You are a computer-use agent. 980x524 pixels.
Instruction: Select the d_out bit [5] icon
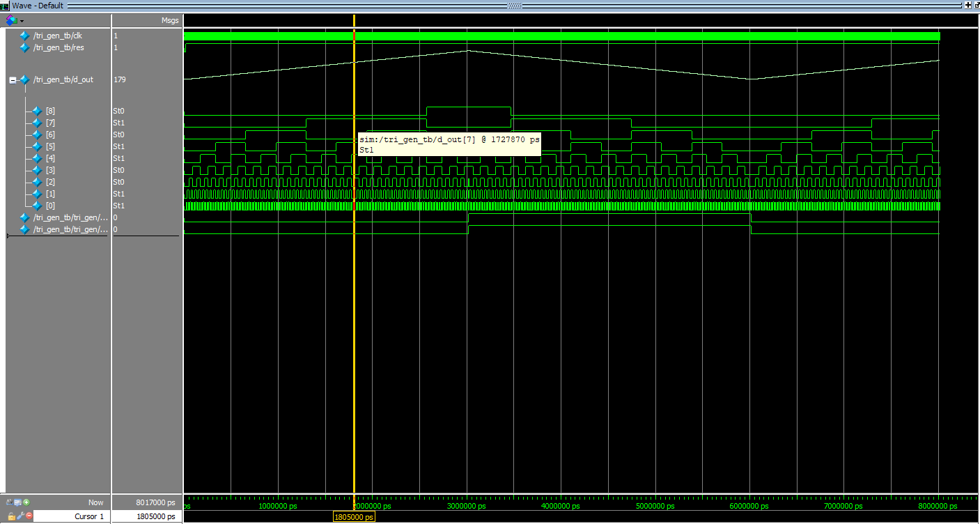[x=37, y=146]
